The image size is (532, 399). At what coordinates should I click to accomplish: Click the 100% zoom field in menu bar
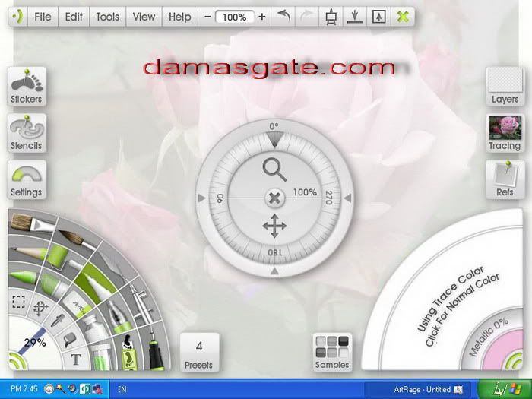pos(234,17)
